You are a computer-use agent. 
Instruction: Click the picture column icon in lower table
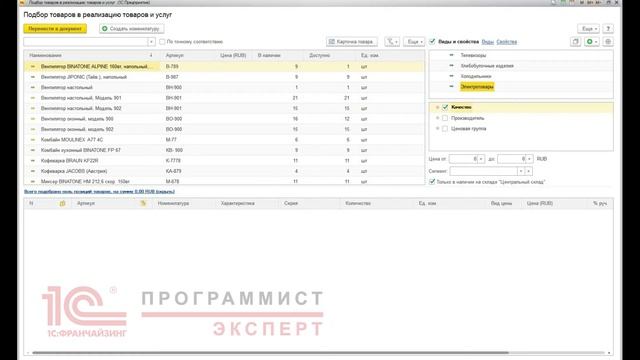pos(62,203)
